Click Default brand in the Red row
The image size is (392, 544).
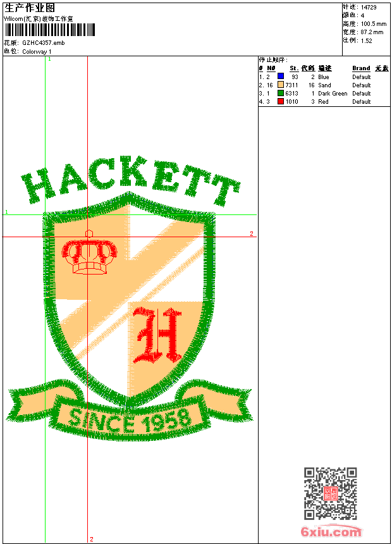click(362, 102)
